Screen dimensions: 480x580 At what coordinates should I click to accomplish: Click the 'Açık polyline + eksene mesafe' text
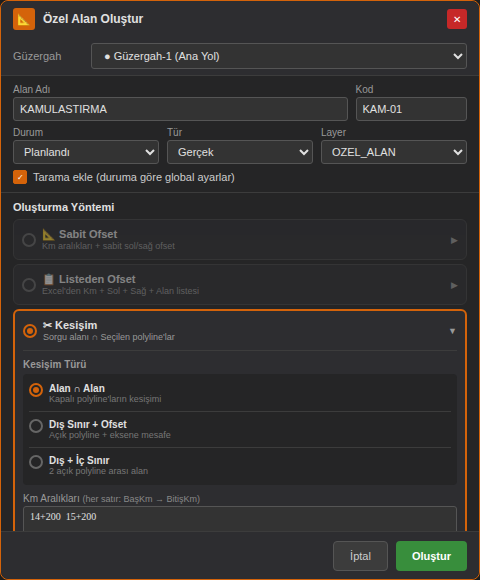[x=110, y=435]
